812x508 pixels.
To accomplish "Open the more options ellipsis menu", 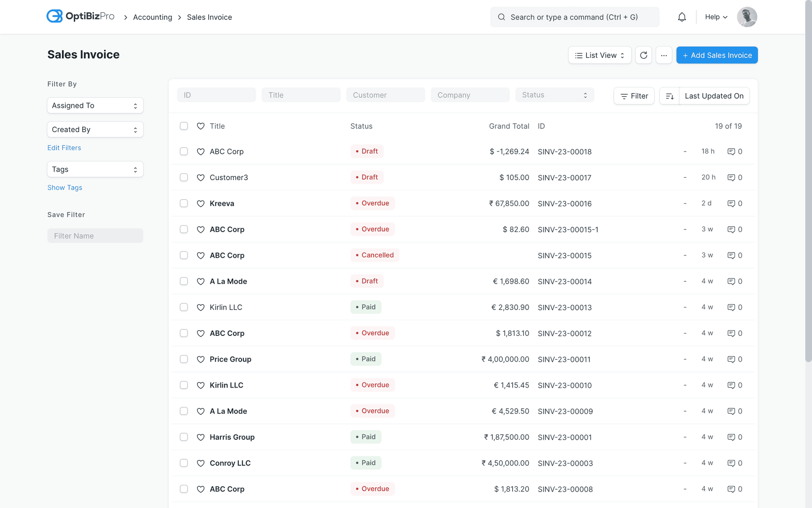I will point(664,55).
